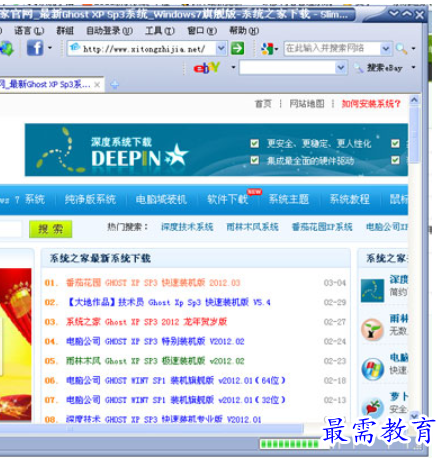The height and width of the screenshot is (462, 444).
Task: Open the eBay search box dropdown
Action: point(341,68)
